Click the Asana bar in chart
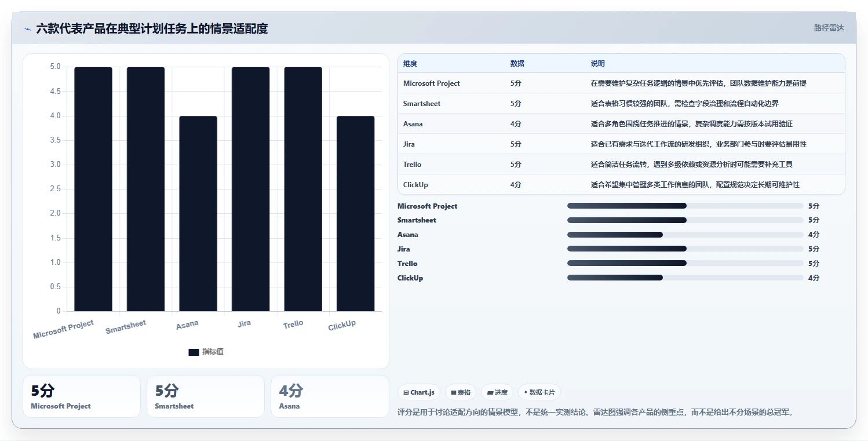 tap(198, 213)
